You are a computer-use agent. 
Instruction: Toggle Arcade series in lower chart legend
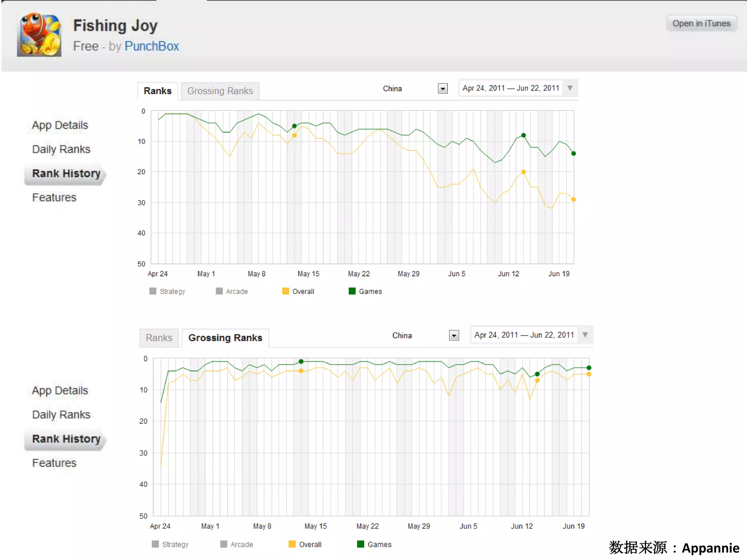[x=237, y=544]
